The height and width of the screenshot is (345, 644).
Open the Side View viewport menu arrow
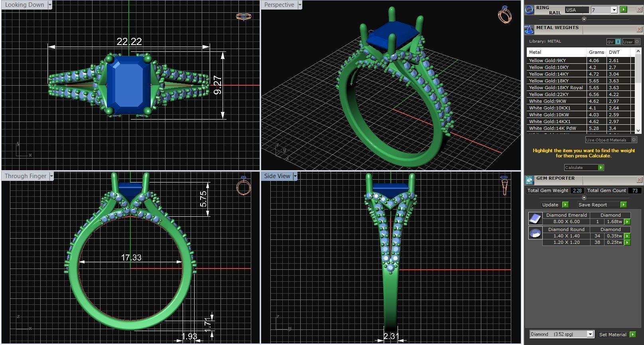(295, 176)
